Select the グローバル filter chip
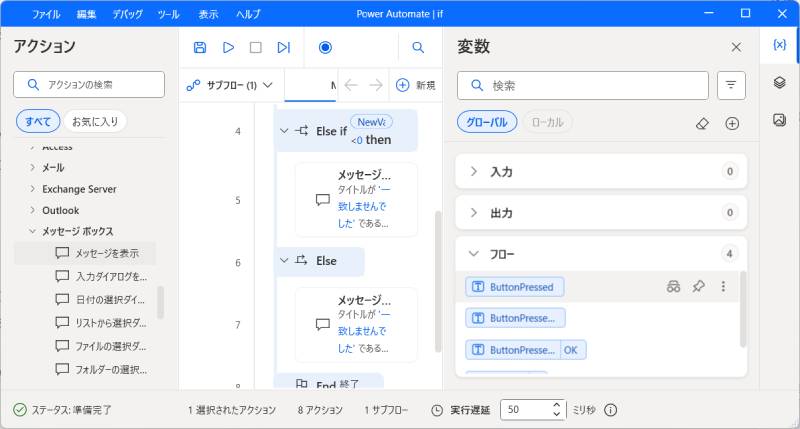Viewport: 800px width, 429px height. [x=487, y=123]
